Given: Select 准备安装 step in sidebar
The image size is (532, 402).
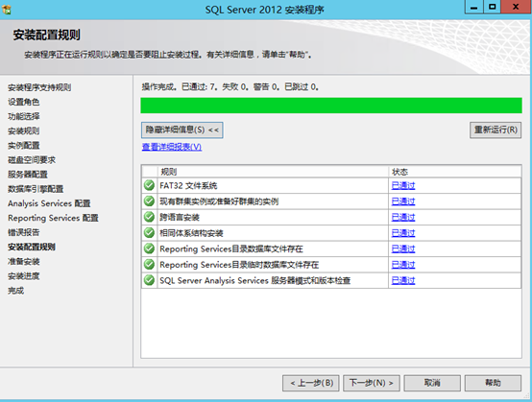Looking at the screenshot, I should tap(24, 261).
